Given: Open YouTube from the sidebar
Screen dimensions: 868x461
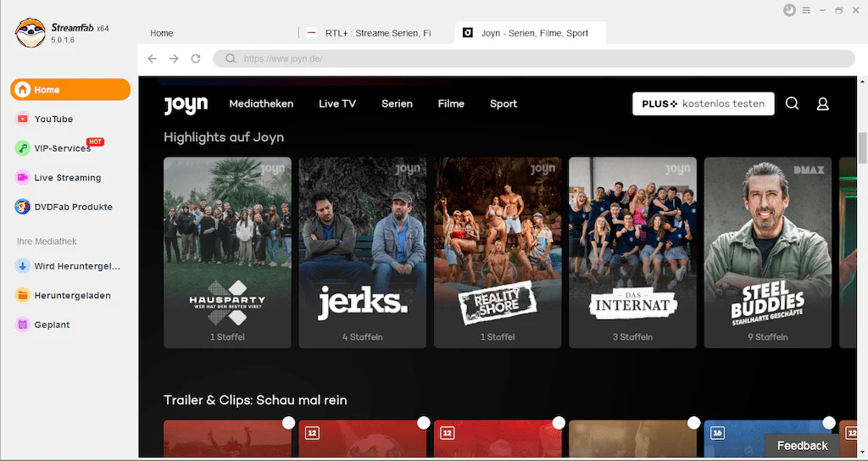Looking at the screenshot, I should pyautogui.click(x=53, y=119).
